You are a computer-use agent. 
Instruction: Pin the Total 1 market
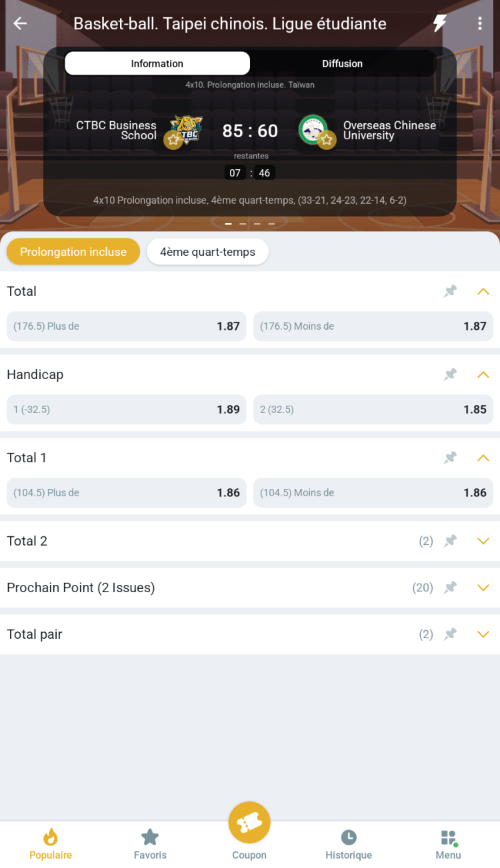(x=451, y=458)
